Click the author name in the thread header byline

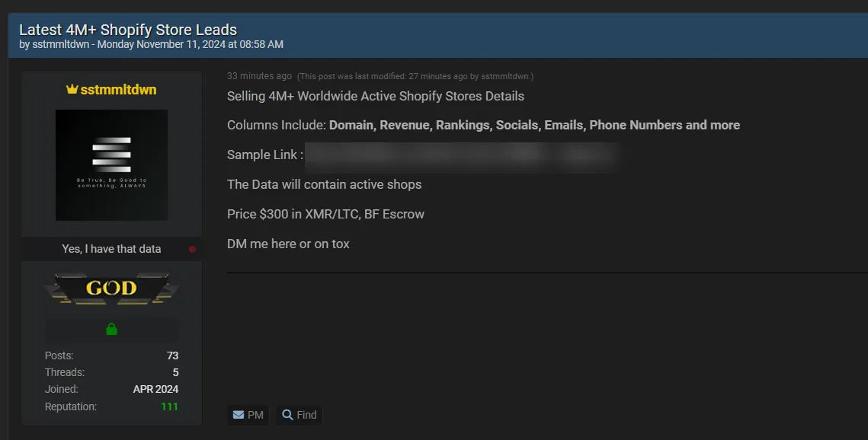tap(61, 45)
